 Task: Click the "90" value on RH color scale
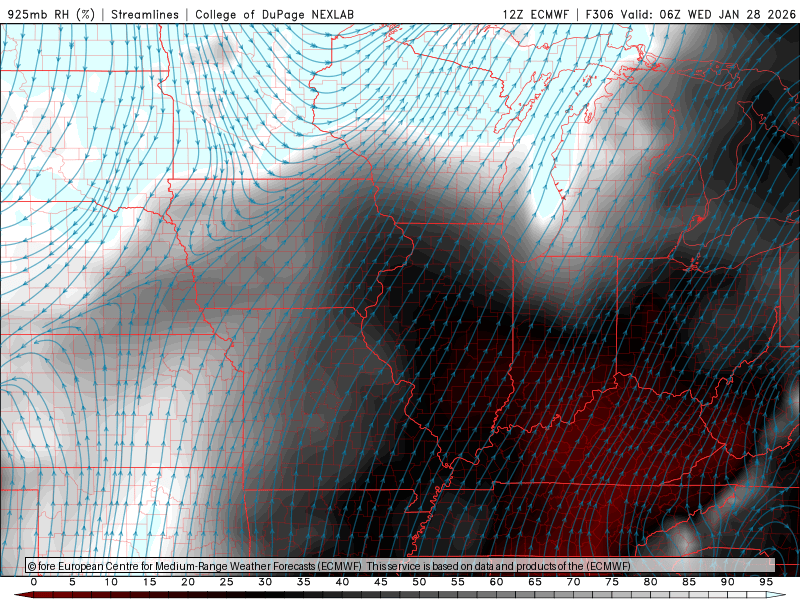click(x=727, y=582)
